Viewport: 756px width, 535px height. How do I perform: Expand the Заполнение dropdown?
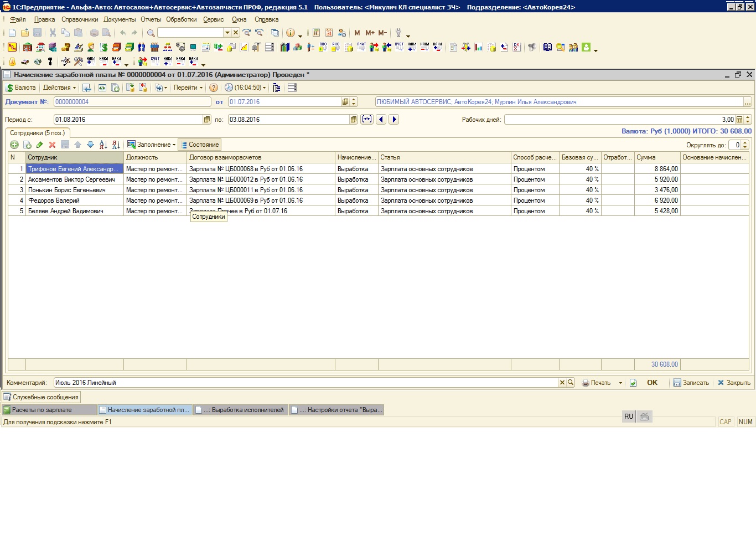click(x=152, y=145)
